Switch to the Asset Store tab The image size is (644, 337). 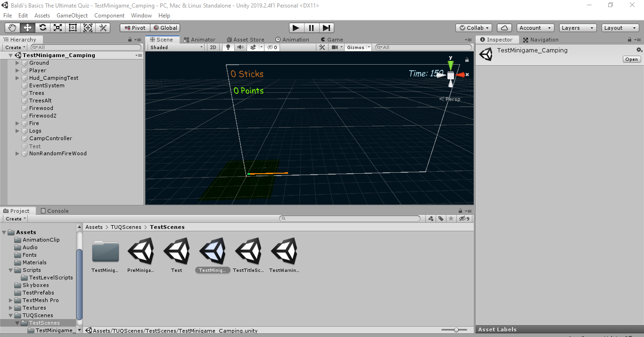click(245, 40)
